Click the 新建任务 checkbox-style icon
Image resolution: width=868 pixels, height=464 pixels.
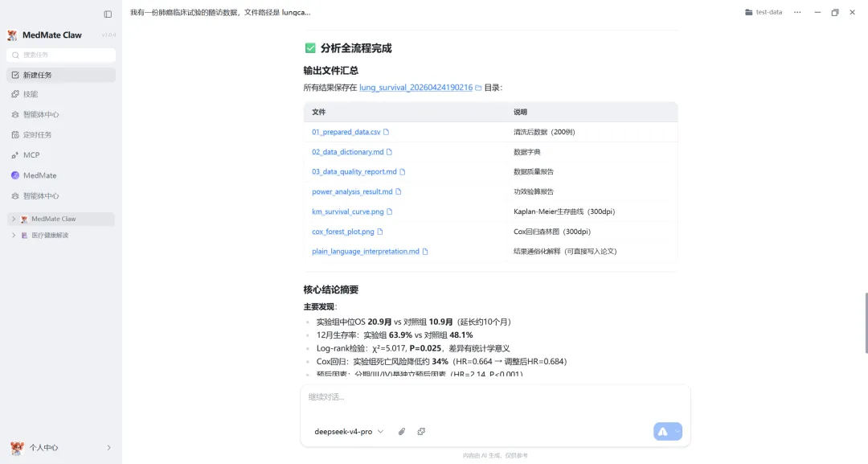pyautogui.click(x=15, y=75)
